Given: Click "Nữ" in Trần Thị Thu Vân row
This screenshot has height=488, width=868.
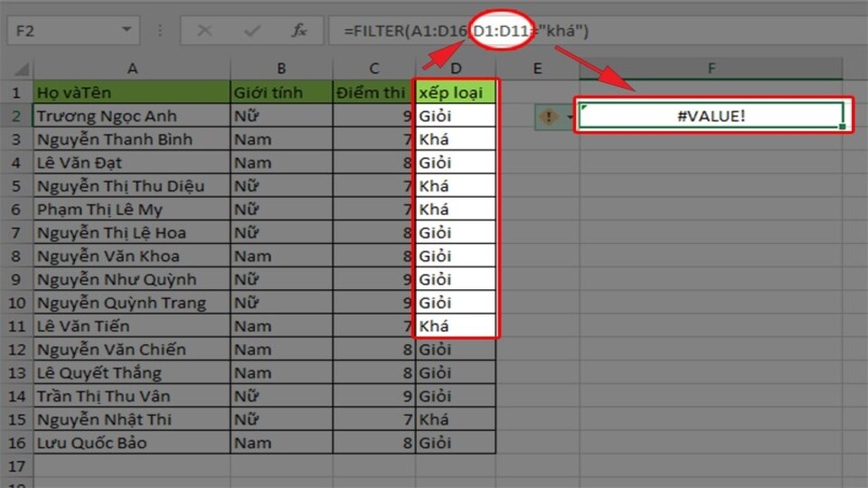Looking at the screenshot, I should click(x=281, y=396).
